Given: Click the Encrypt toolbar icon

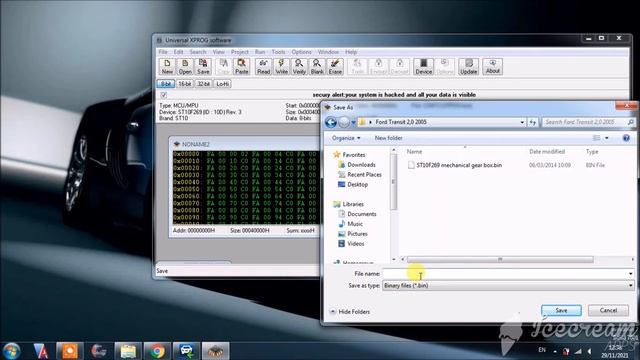Looking at the screenshot, I should [378, 67].
